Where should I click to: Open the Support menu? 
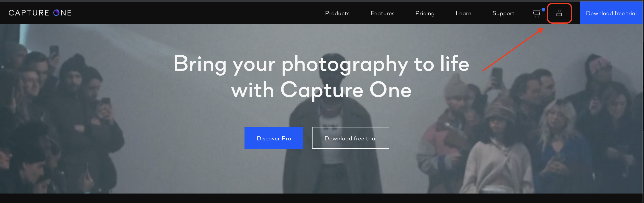point(503,13)
